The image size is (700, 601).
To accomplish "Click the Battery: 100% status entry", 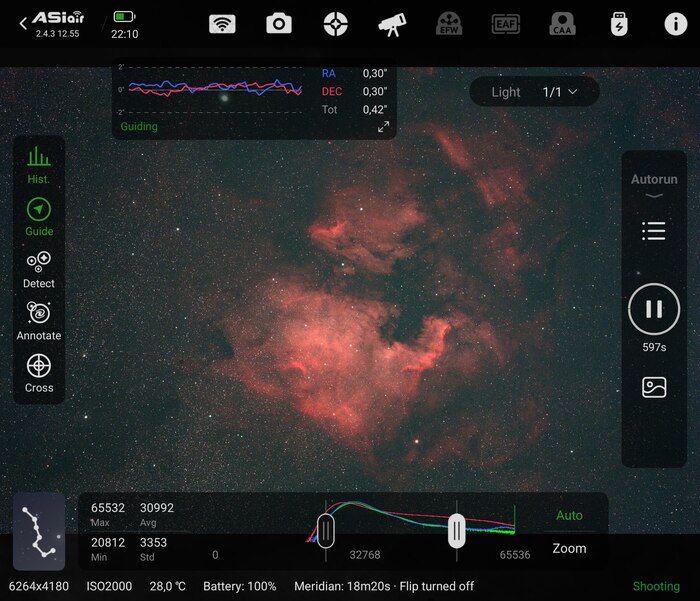I will point(240,586).
